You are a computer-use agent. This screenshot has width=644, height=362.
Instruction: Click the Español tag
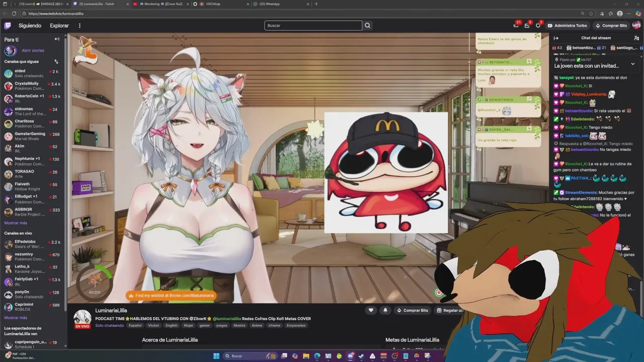(135, 325)
